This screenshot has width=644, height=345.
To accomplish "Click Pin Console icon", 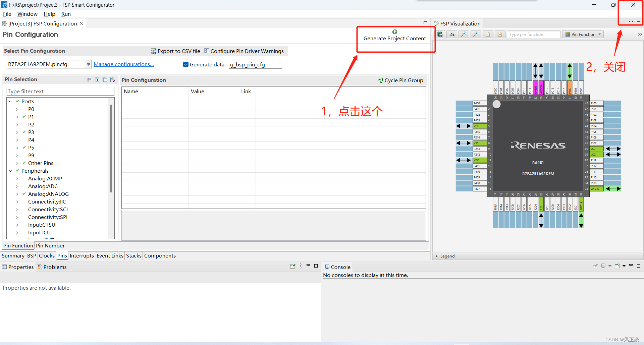I will click(595, 266).
